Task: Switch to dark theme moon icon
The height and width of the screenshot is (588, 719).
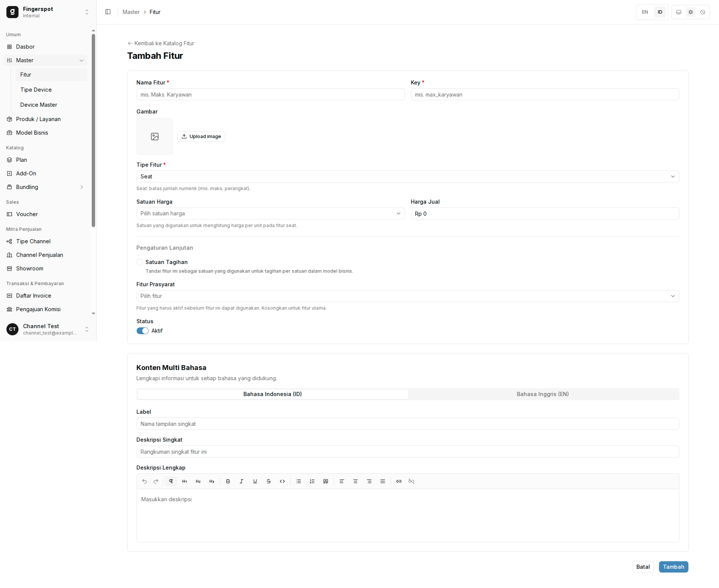Action: click(703, 12)
